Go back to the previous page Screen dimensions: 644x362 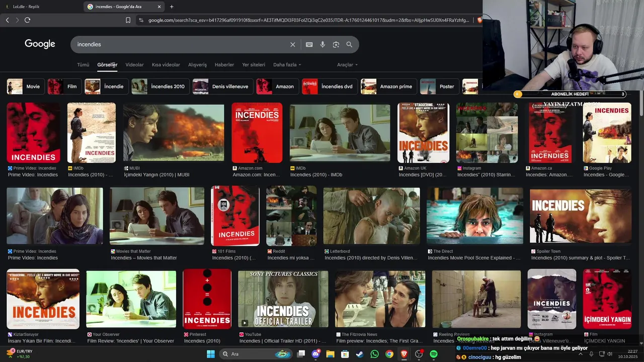pos(7,20)
